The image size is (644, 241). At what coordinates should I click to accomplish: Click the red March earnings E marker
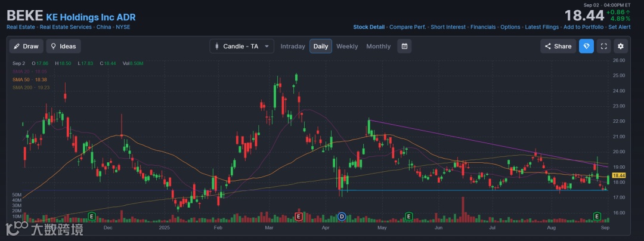pos(299,215)
